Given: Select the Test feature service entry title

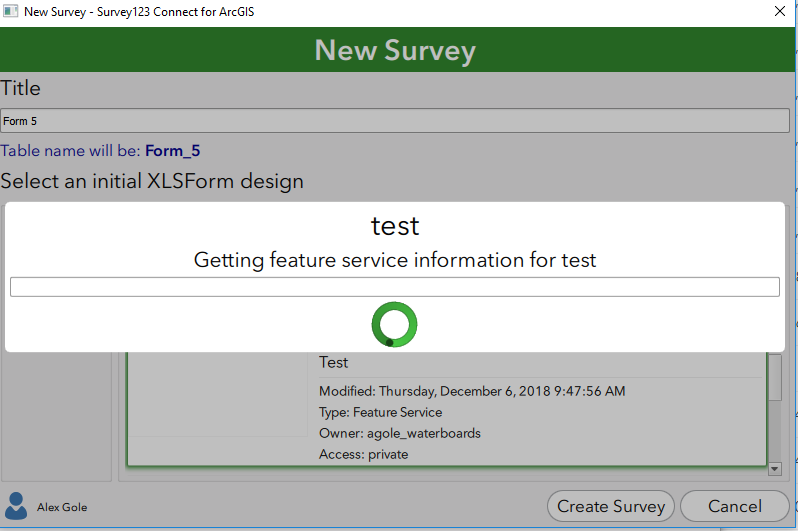Looking at the screenshot, I should (x=333, y=362).
